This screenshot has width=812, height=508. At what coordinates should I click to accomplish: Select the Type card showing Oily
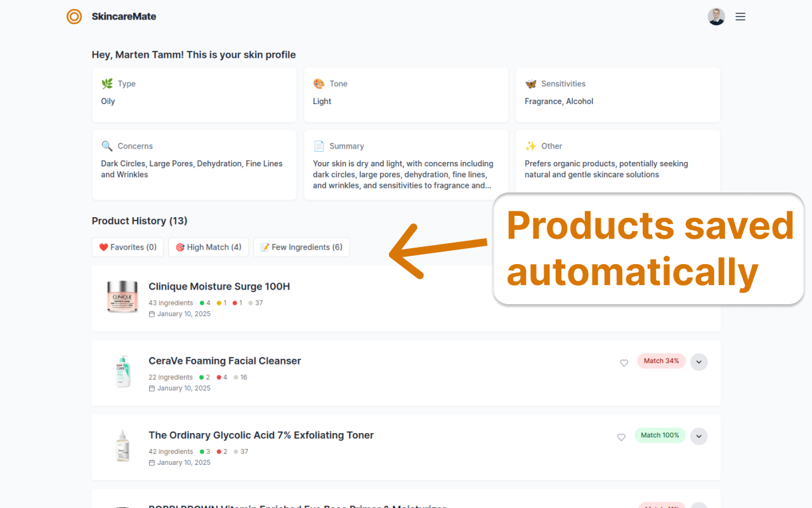(x=194, y=95)
